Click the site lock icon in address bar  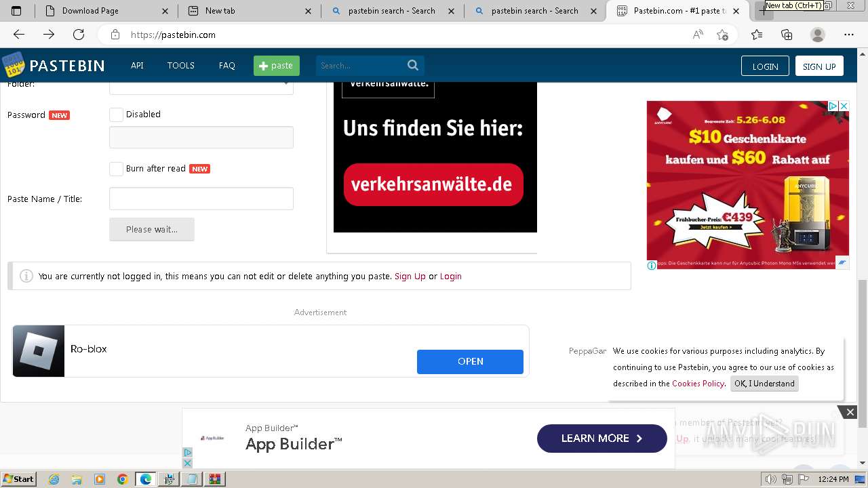[x=115, y=35]
